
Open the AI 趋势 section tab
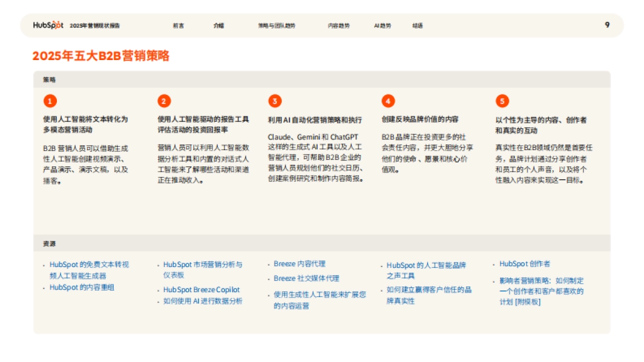(x=383, y=26)
